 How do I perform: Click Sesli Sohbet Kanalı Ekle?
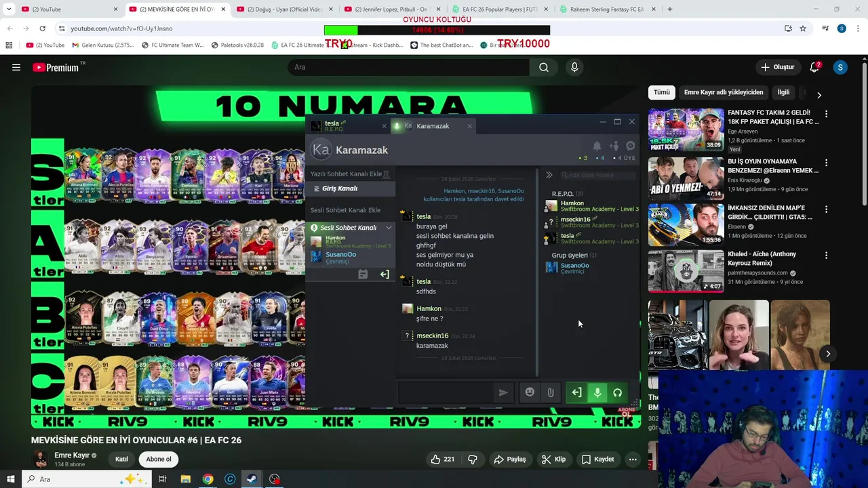[345, 210]
